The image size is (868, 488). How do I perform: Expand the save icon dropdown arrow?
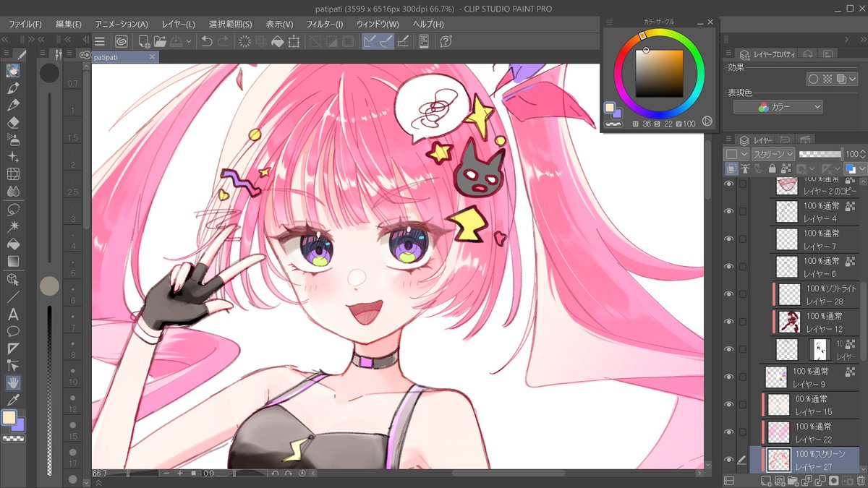[189, 41]
